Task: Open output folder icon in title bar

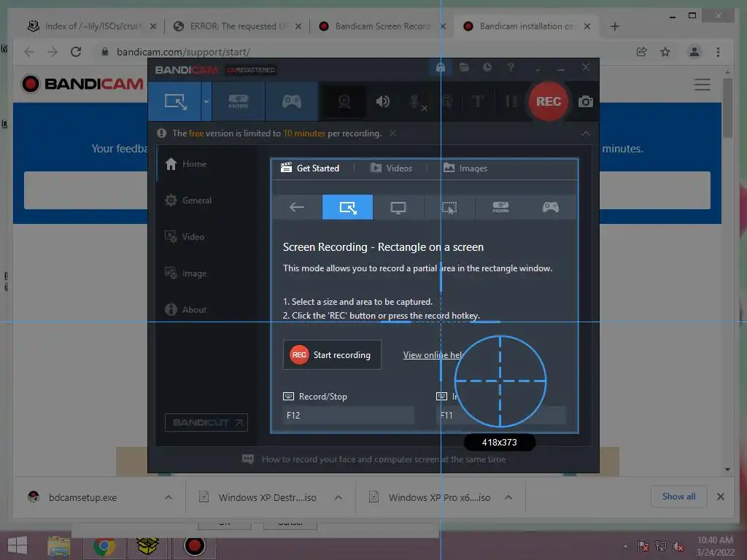Action: tap(464, 68)
